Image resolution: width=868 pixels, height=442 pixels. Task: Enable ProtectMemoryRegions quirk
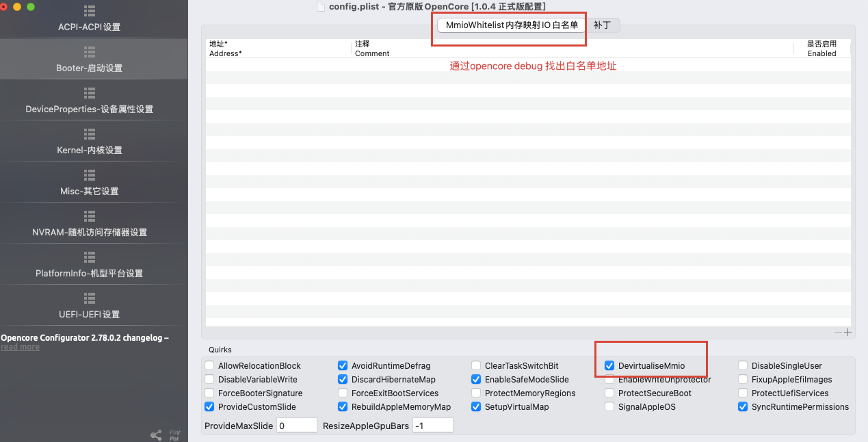click(x=476, y=393)
